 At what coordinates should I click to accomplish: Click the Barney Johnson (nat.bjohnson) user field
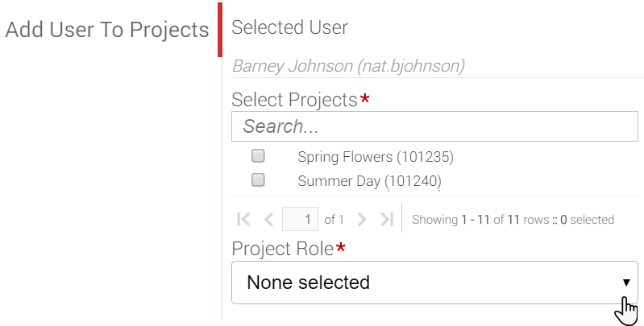click(438, 66)
